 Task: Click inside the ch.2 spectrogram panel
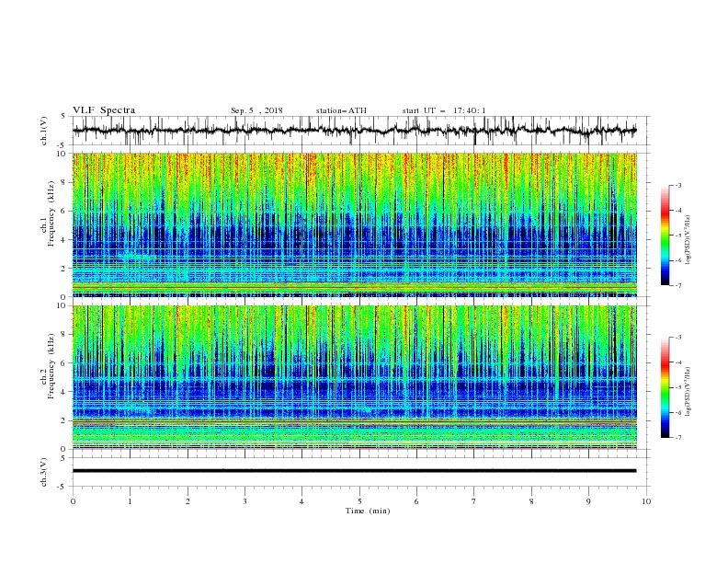pyautogui.click(x=354, y=377)
